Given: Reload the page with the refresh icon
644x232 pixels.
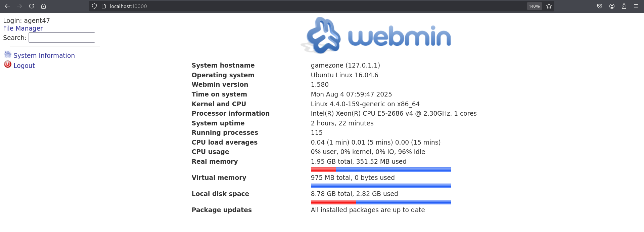Looking at the screenshot, I should [32, 6].
